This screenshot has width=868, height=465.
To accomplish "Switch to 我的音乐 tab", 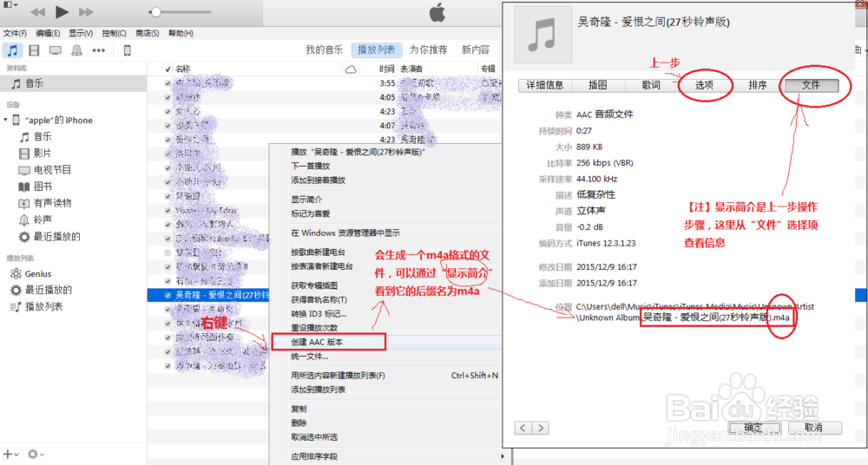I will point(325,49).
